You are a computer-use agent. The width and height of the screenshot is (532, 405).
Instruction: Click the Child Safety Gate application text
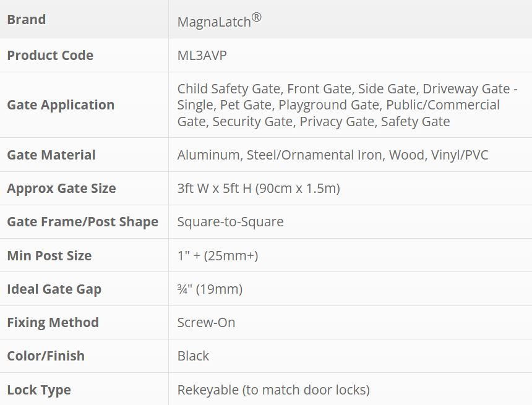click(x=229, y=89)
